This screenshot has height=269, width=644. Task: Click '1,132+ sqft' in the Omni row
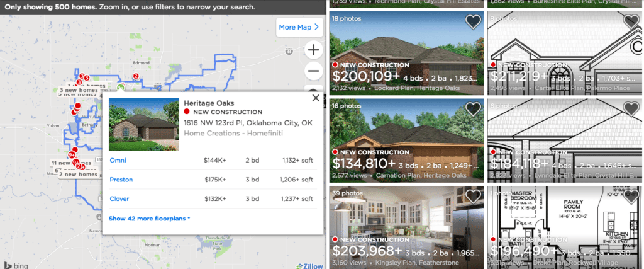[x=297, y=161]
